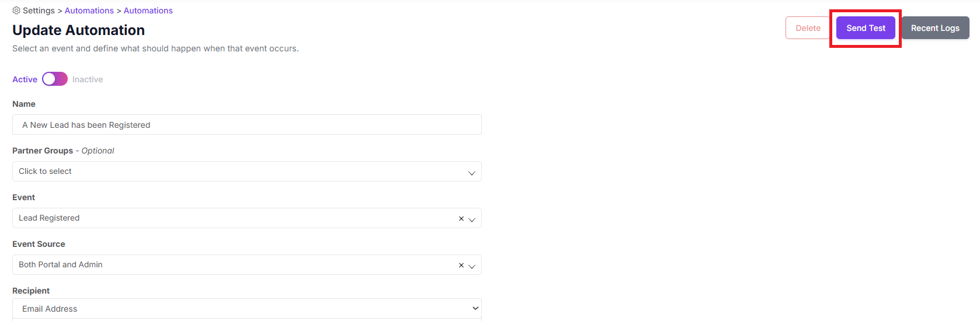980x321 pixels.
Task: Open Event dropdown via chevron arrow
Action: coord(472,219)
